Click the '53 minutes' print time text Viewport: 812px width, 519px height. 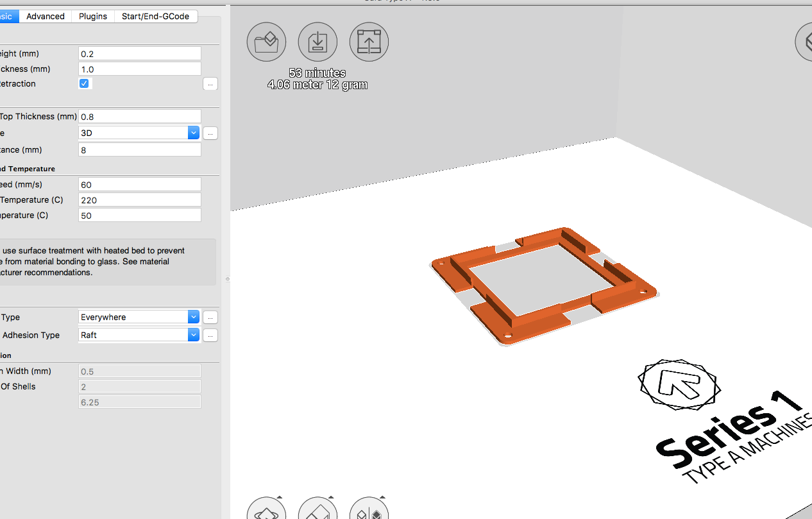tap(317, 73)
